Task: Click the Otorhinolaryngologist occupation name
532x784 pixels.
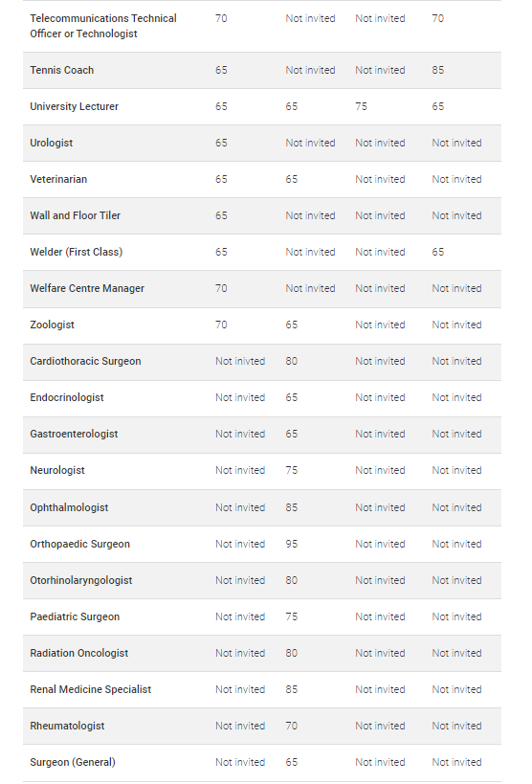Action: coord(81,580)
